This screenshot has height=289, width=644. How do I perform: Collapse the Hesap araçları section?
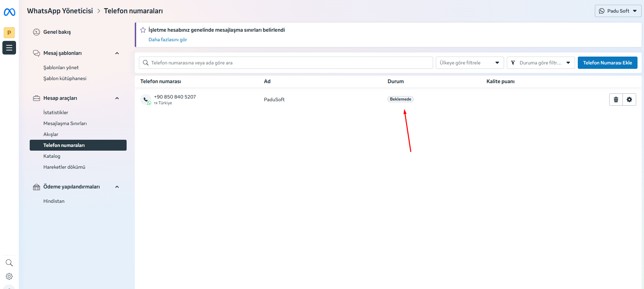tap(117, 98)
